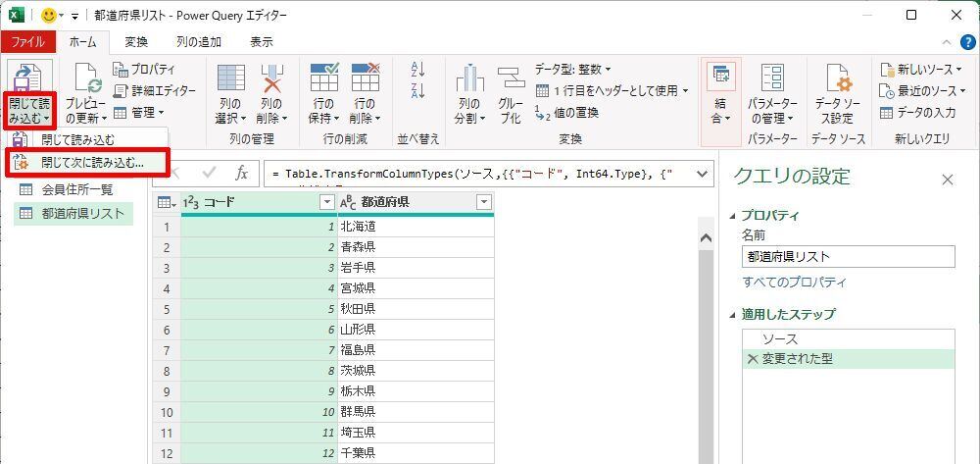Expand the 管理 dropdown

point(139,113)
